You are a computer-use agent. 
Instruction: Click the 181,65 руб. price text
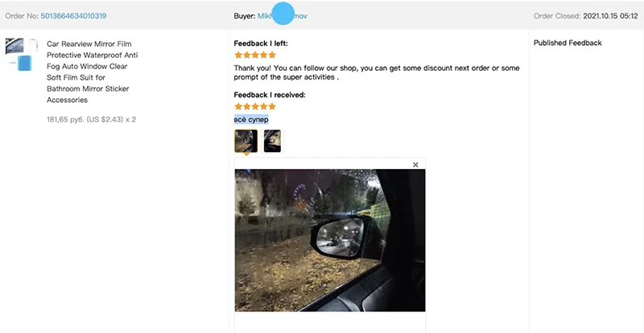tap(66, 120)
